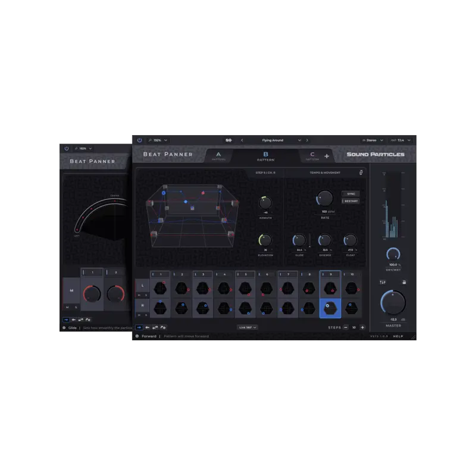Add a new pattern with plus icon

[327, 156]
